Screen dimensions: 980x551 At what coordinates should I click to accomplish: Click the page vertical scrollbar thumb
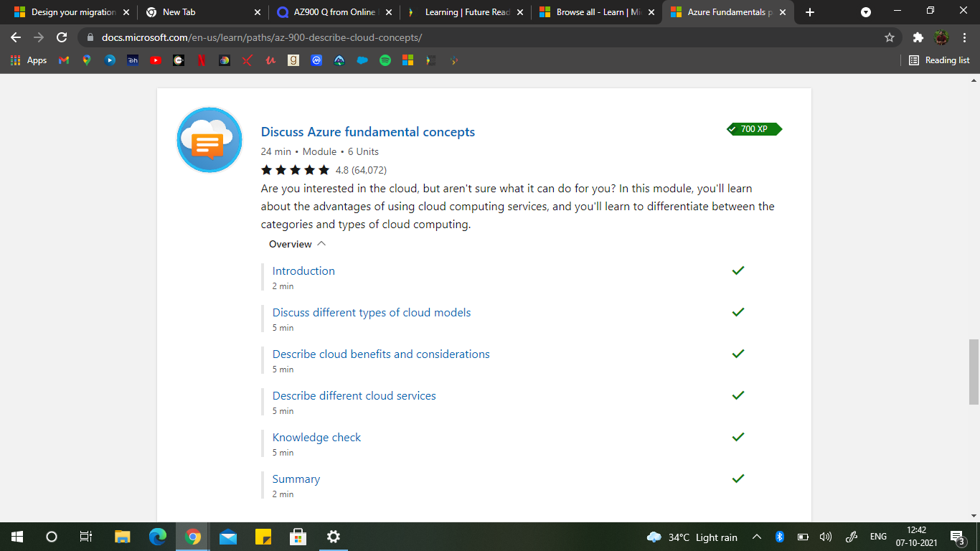(974, 372)
